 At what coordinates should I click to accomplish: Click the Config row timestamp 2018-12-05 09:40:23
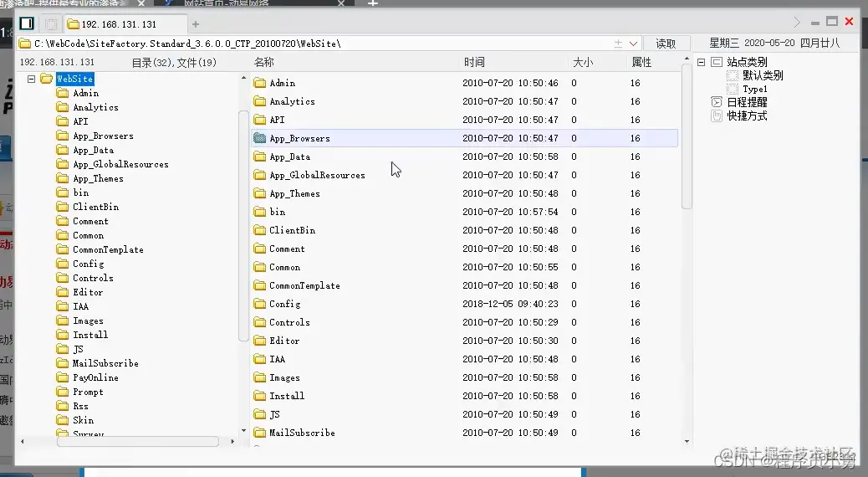[510, 304]
